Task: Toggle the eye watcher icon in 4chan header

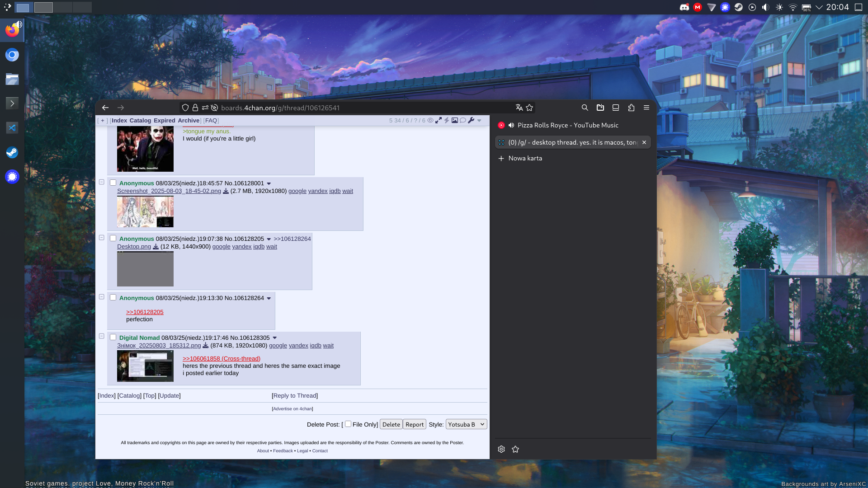Action: click(x=430, y=121)
